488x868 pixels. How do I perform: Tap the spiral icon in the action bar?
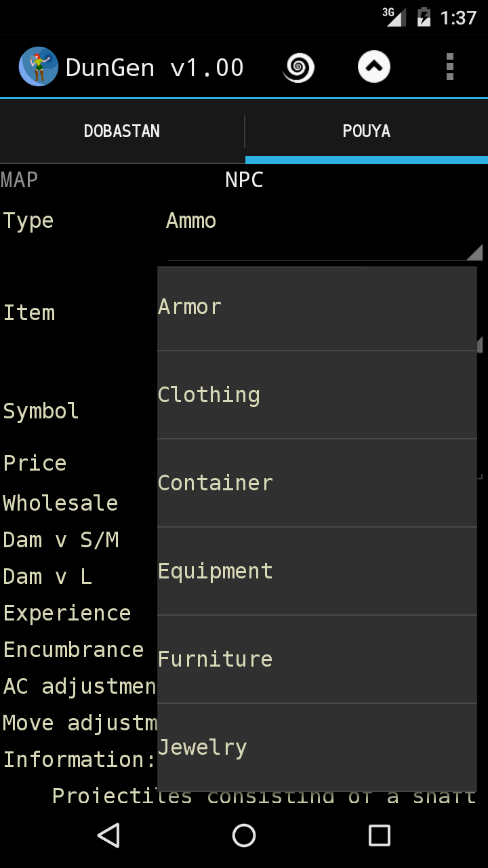pos(298,67)
